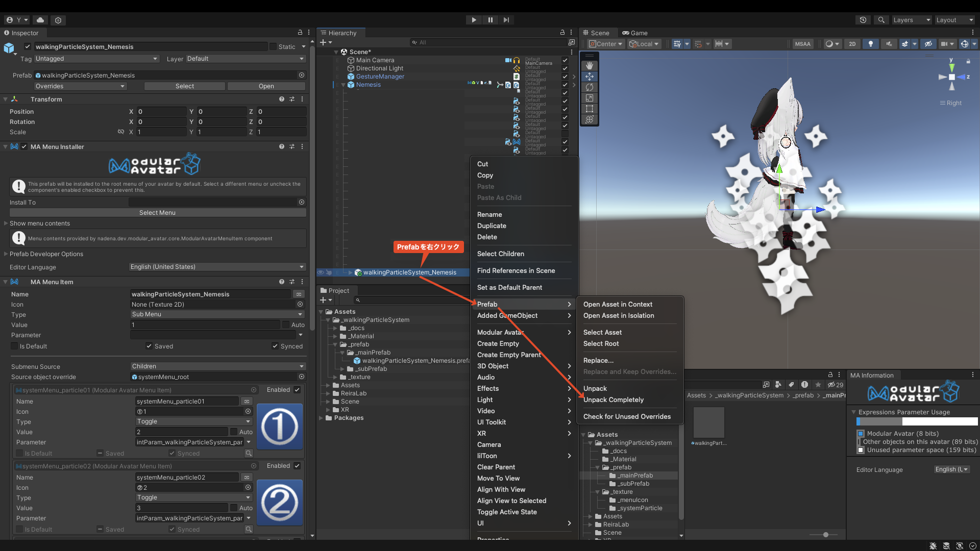
Task: Open the global search magnifier
Action: (881, 20)
